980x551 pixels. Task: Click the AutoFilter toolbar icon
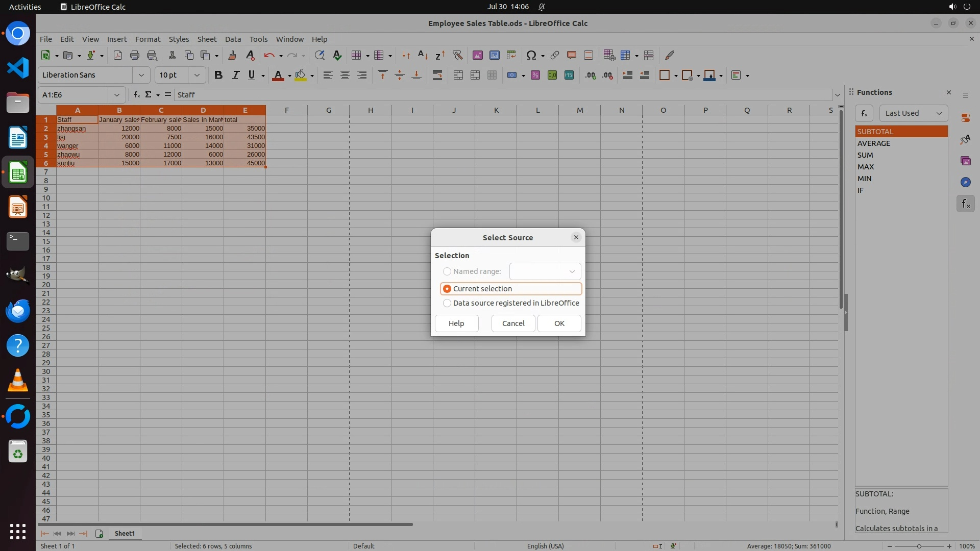457,55
